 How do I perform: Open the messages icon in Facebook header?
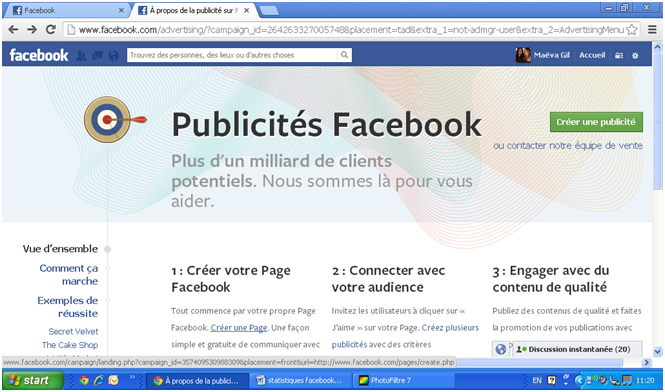[x=98, y=56]
